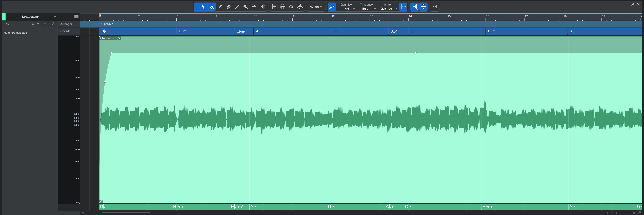
Task: Select the Split knife tool
Action: [220, 7]
